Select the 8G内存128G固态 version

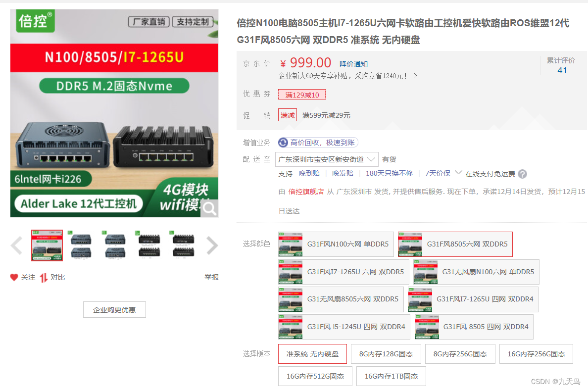coord(386,354)
